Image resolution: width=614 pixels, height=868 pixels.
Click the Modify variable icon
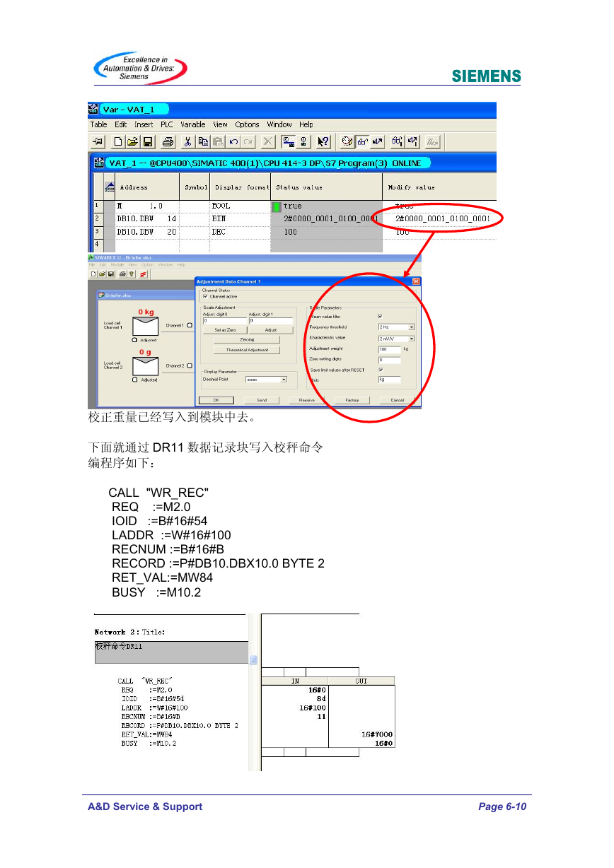(377, 141)
